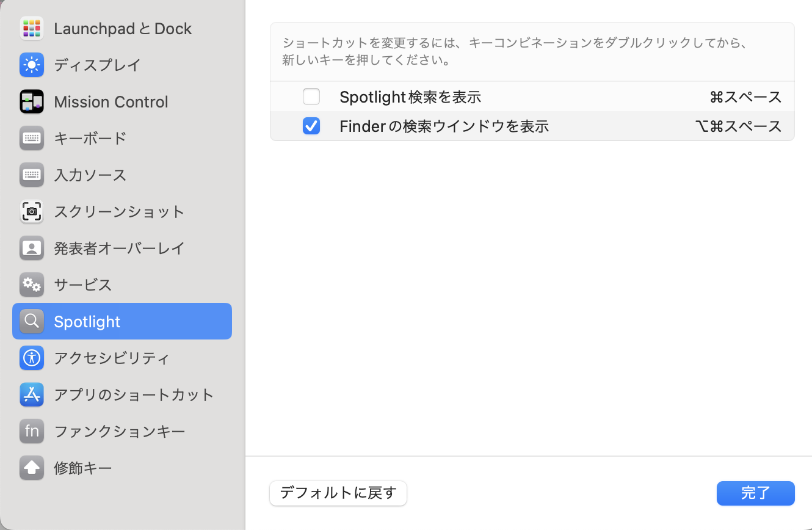Click the Mission Control icon

31,101
